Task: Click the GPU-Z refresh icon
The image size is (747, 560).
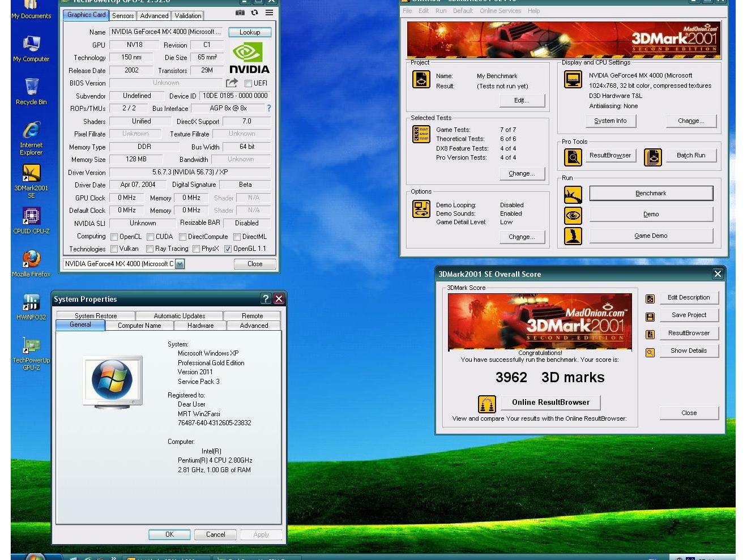Action: [x=254, y=12]
